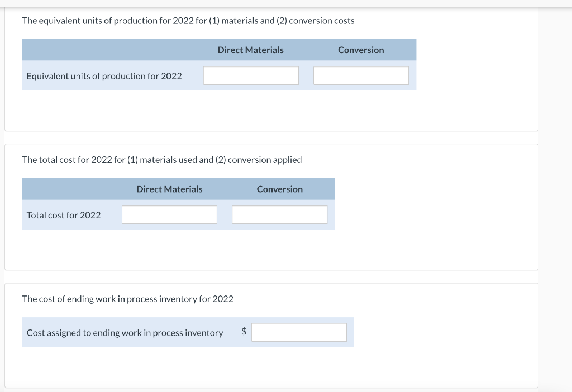This screenshot has height=392, width=572.
Task: Click the dollar sign next to the cost field
Action: tap(244, 331)
